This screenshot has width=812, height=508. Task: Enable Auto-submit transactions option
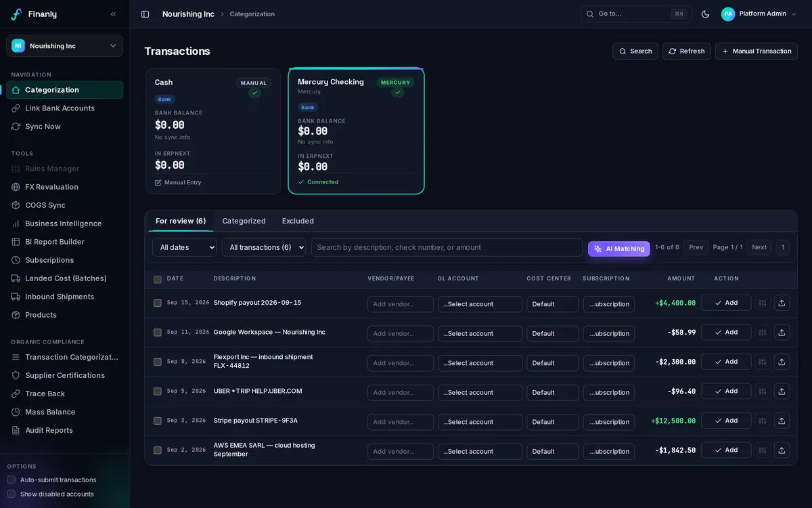tap(11, 480)
